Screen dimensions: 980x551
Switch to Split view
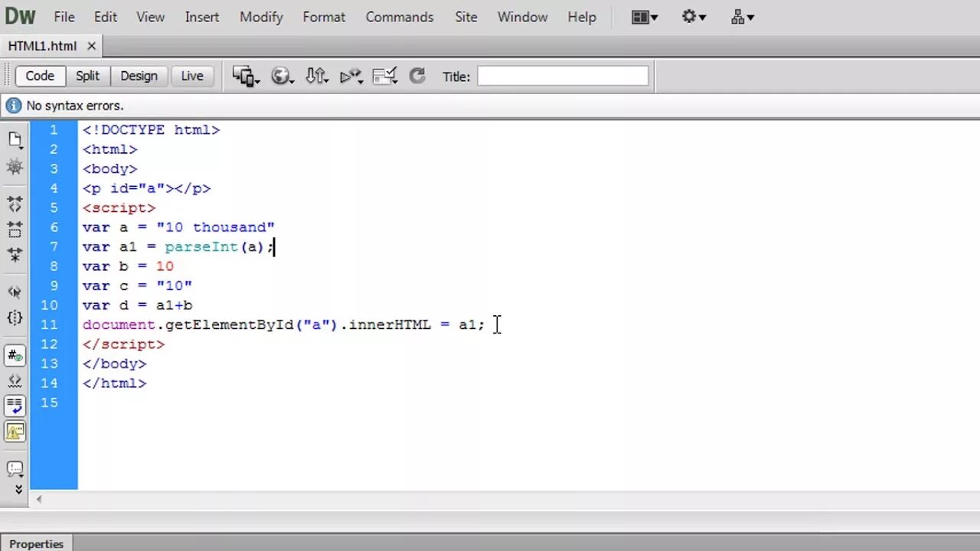tap(87, 76)
